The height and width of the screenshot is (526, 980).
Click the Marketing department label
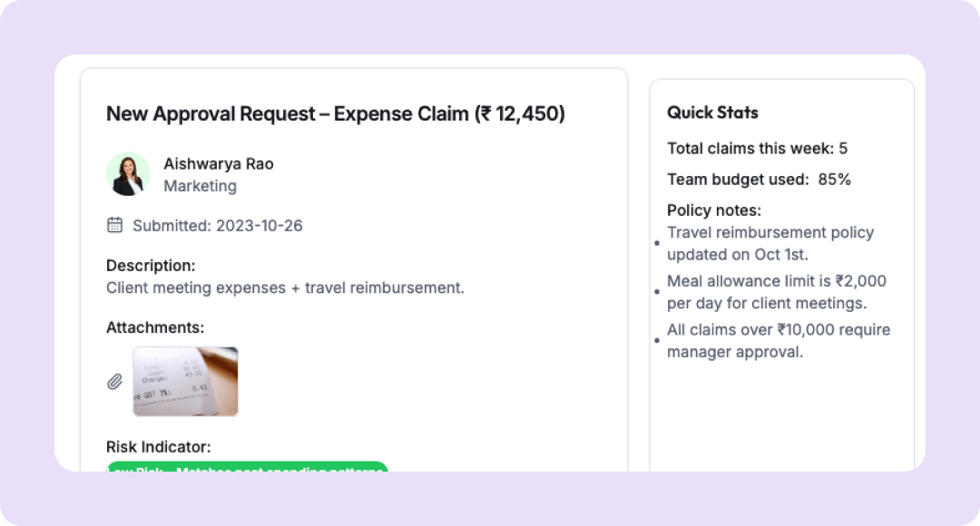pyautogui.click(x=200, y=186)
